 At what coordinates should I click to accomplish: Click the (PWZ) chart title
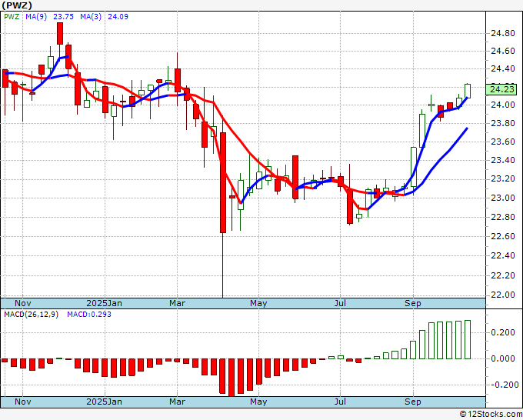coord(17,5)
